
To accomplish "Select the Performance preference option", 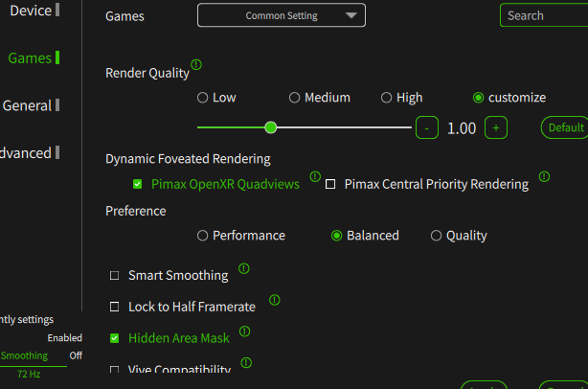I will (202, 236).
